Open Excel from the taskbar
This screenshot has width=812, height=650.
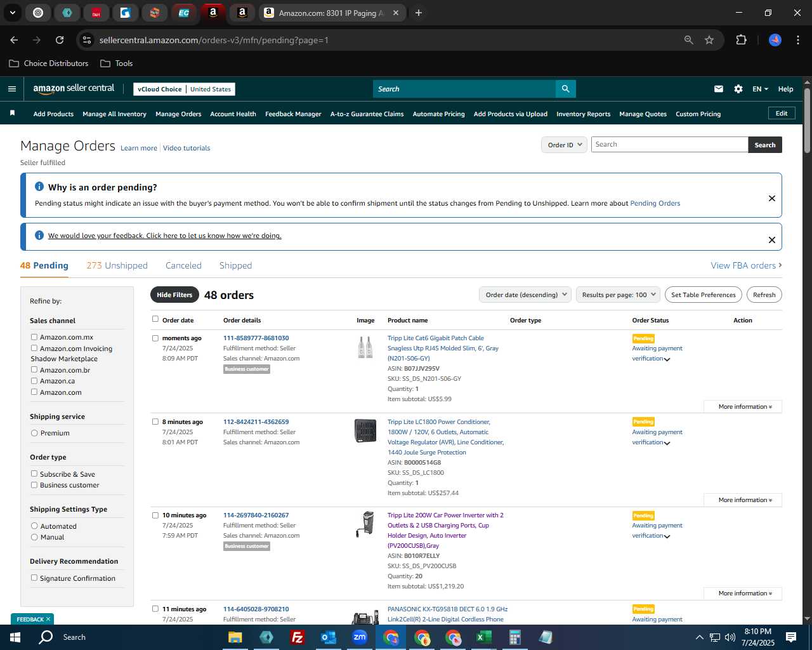pyautogui.click(x=483, y=637)
